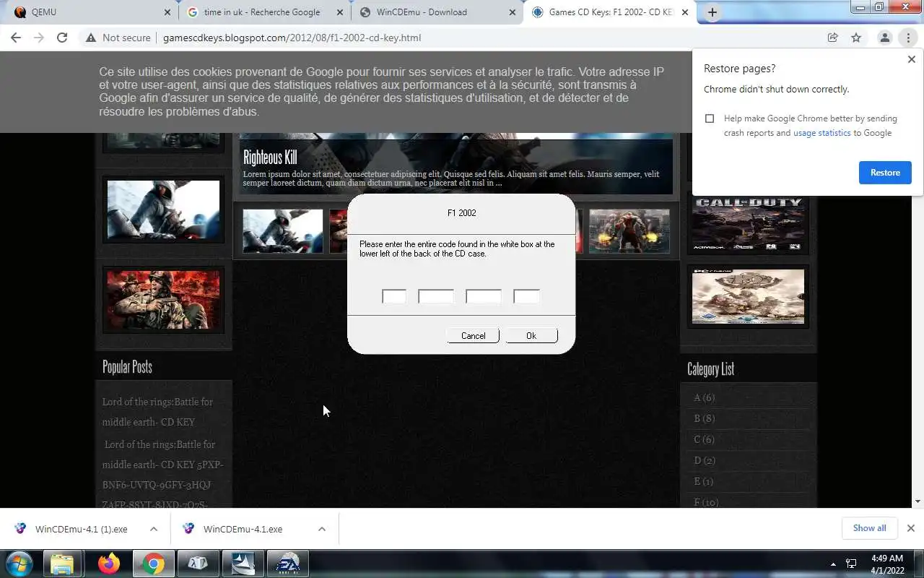Open first Lord of the rings popular post
The height and width of the screenshot is (578, 924).
(157, 412)
